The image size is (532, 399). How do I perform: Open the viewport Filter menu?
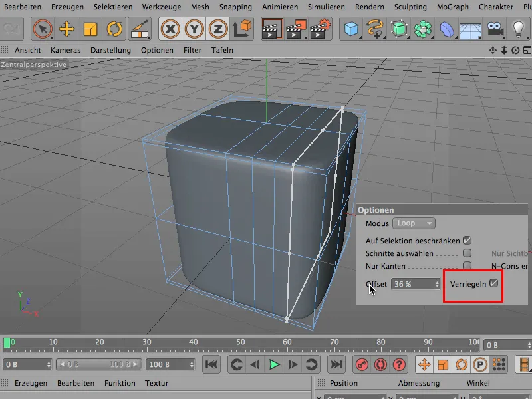[x=192, y=51]
